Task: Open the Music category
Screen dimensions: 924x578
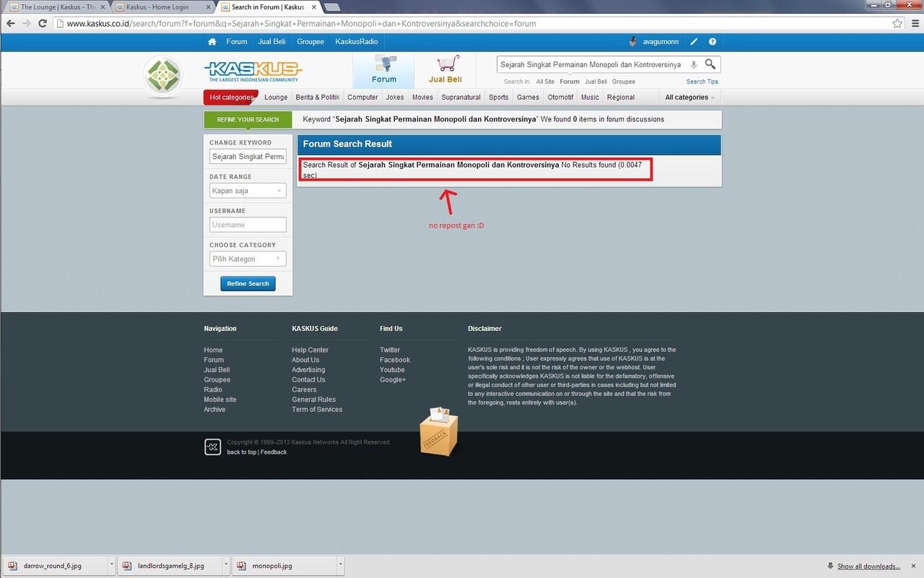Action: point(590,98)
